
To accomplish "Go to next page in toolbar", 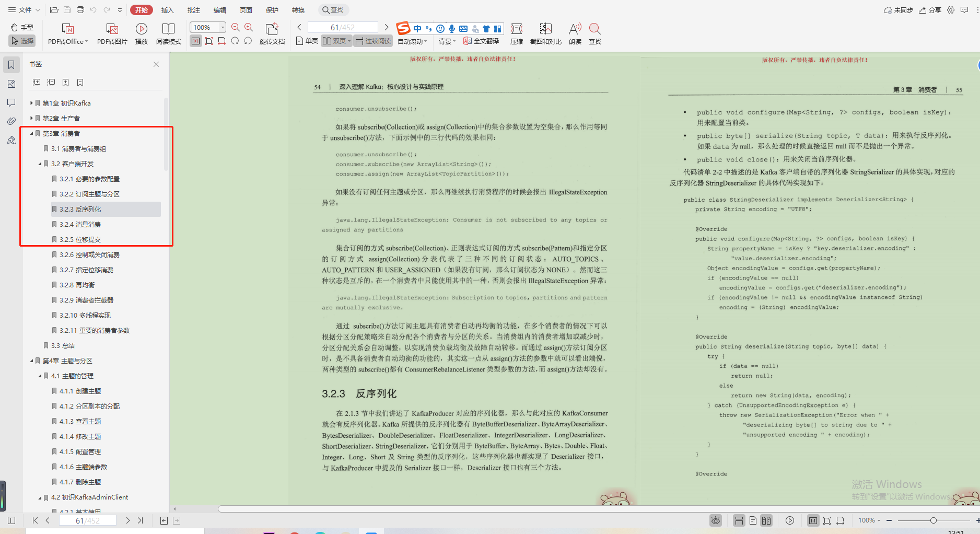I will 387,27.
